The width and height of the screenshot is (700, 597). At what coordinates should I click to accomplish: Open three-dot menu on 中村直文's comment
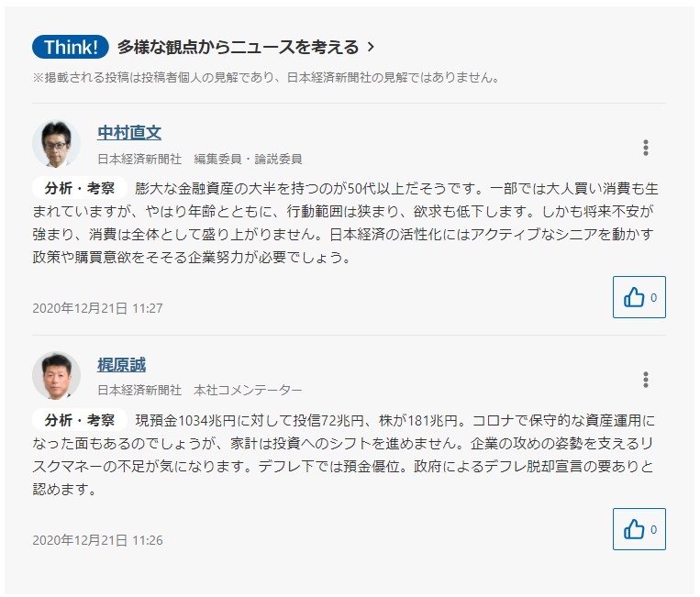pyautogui.click(x=646, y=148)
